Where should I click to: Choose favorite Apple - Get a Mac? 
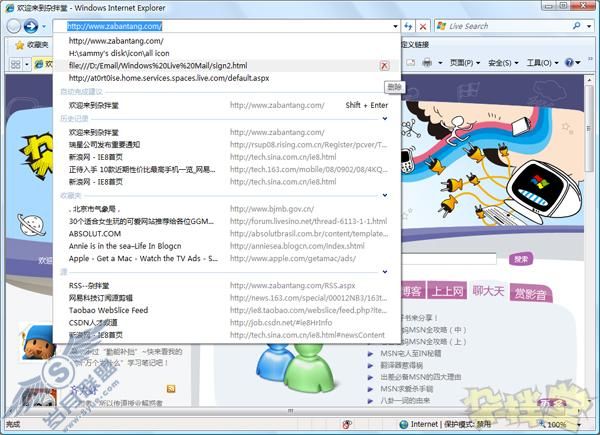tap(227, 258)
